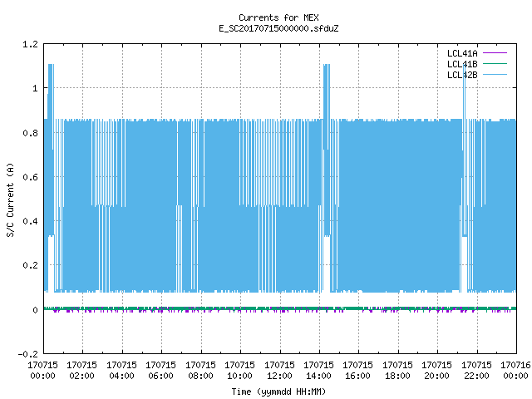Viewport: 532px width, 399px height.
Task: Click the x-axis tick 170715 20:00
Action: pyautogui.click(x=437, y=371)
